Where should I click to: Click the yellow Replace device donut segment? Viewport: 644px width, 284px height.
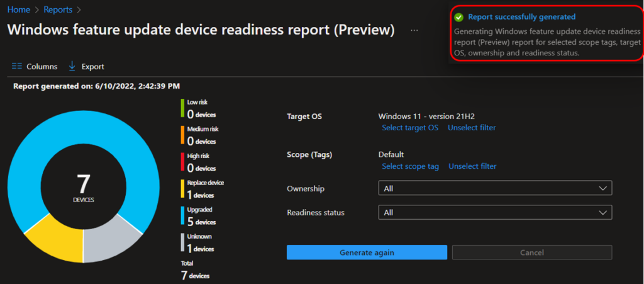coord(60,239)
